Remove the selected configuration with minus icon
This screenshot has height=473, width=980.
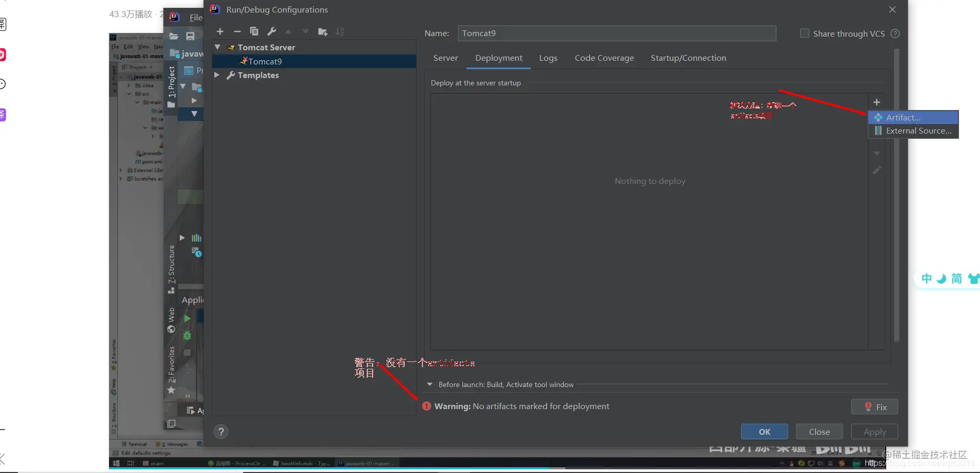[237, 31]
